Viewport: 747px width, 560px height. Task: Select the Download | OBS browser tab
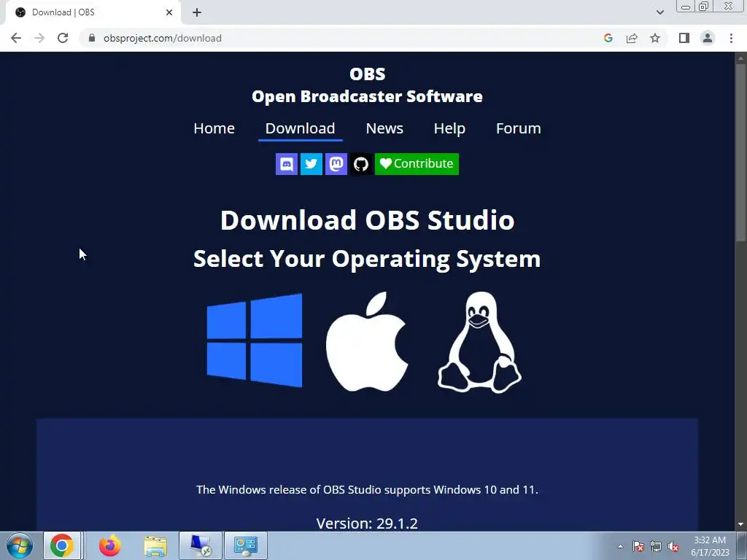click(93, 12)
